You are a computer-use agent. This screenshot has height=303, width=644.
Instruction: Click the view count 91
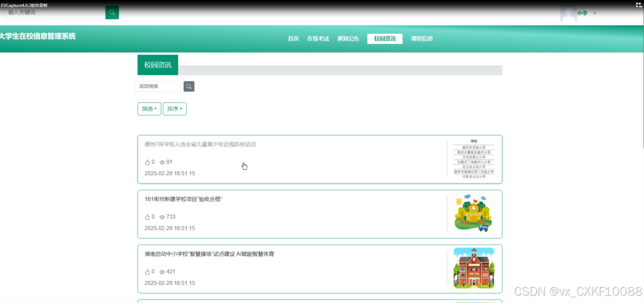[169, 162]
